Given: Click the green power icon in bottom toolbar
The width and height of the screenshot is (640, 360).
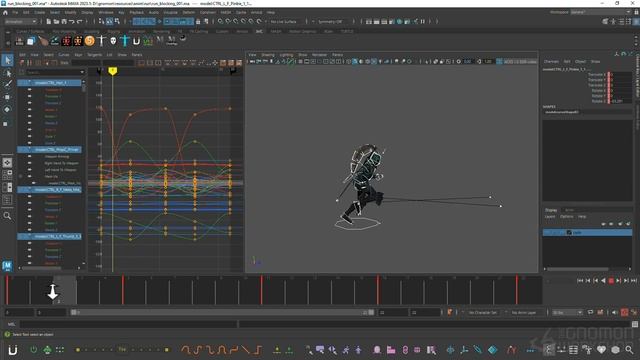Looking at the screenshot, I should 33,349.
